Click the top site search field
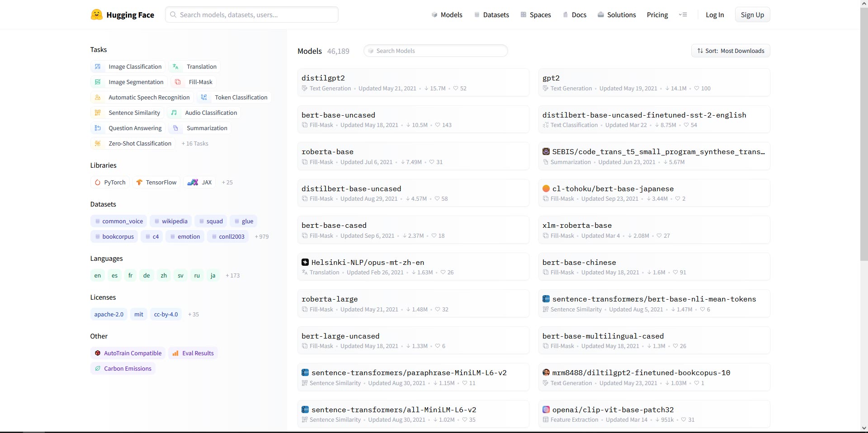The height and width of the screenshot is (433, 868). click(x=252, y=14)
